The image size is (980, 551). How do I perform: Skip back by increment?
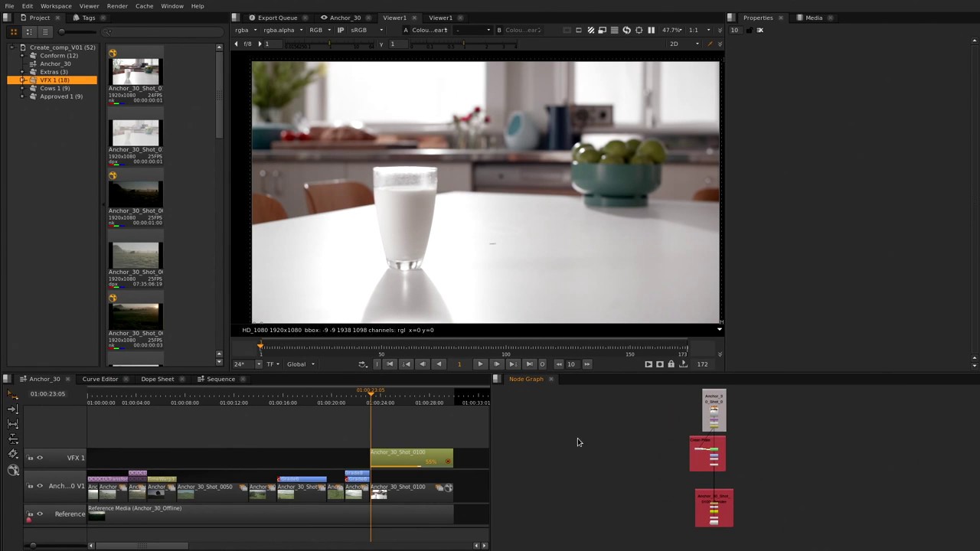pos(559,364)
